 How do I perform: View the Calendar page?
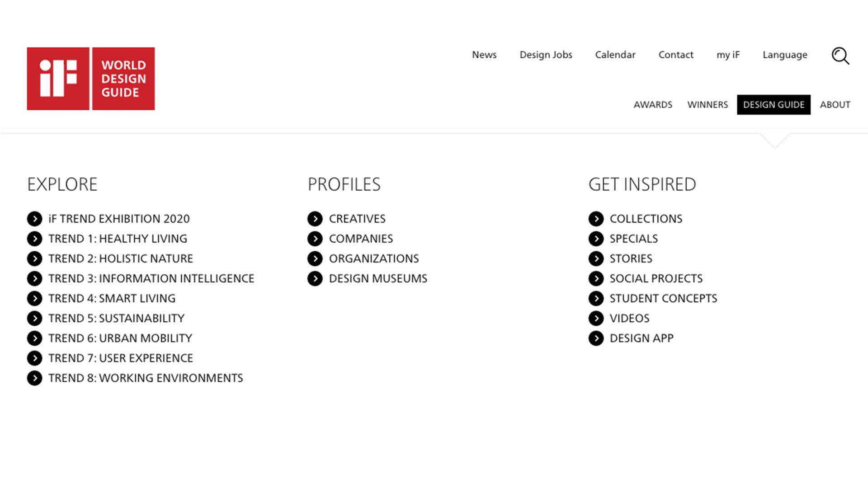coord(615,55)
